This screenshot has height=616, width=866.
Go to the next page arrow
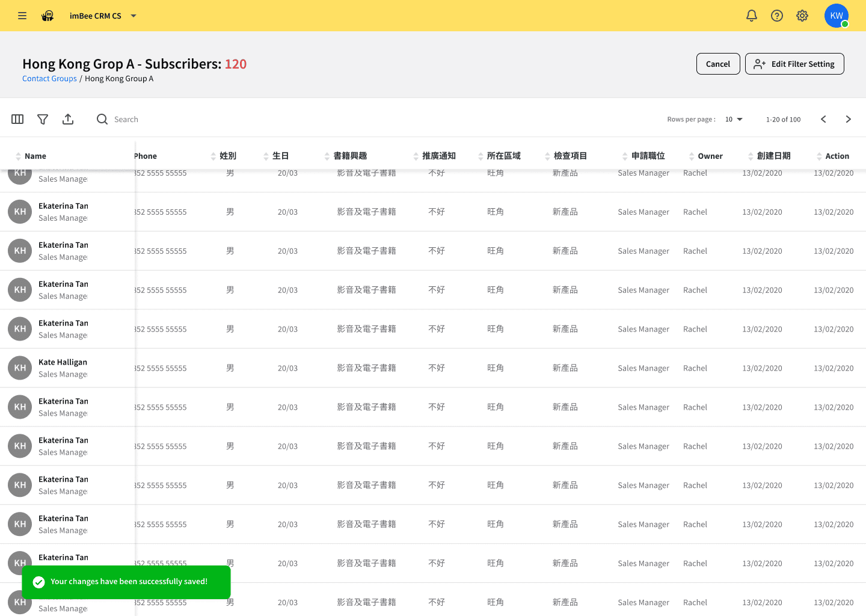(x=849, y=119)
